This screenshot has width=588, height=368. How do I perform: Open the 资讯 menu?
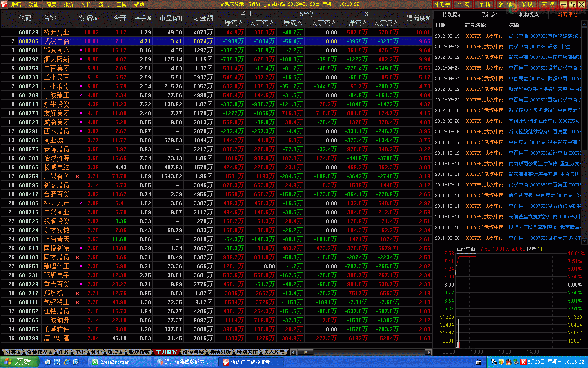coord(104,4)
